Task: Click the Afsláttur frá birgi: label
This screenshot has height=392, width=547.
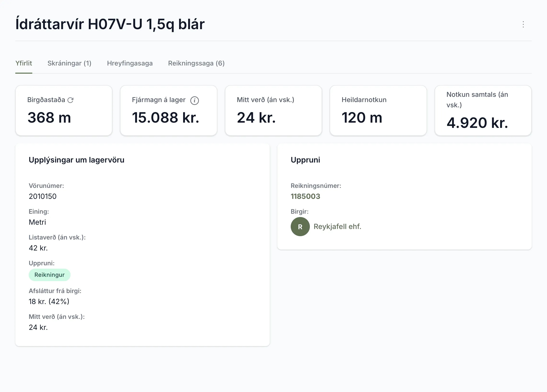Action: [x=55, y=291]
